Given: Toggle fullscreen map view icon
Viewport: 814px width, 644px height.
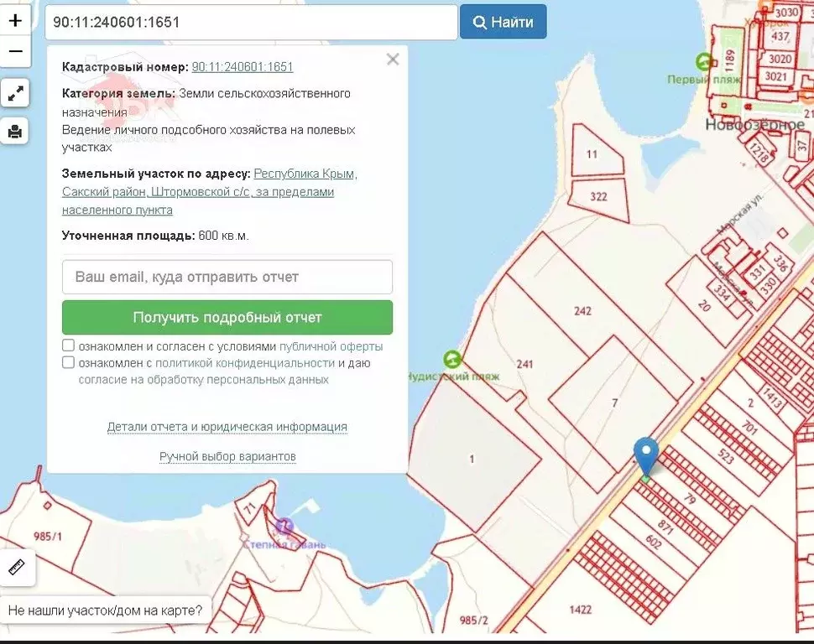Looking at the screenshot, I should click(x=15, y=93).
